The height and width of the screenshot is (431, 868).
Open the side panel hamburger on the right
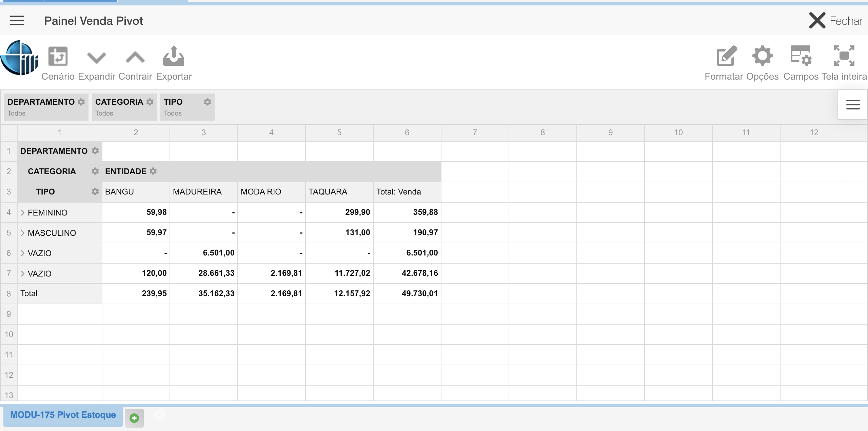click(853, 105)
